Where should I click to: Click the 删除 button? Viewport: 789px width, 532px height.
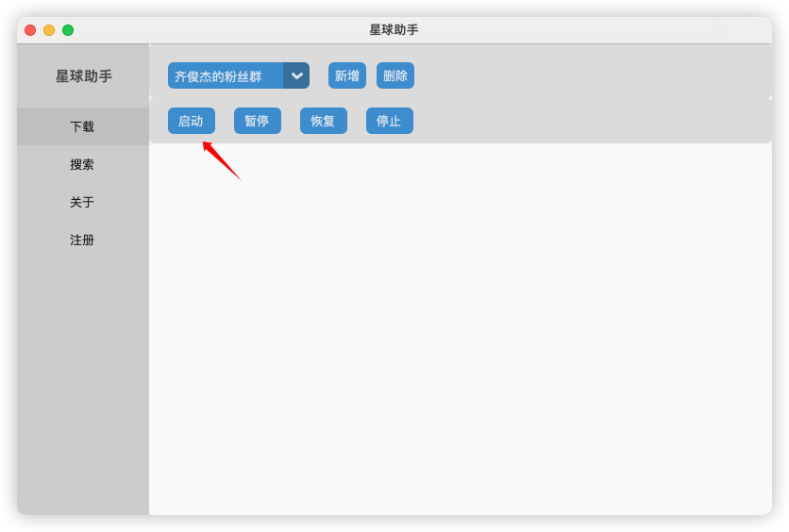point(395,75)
